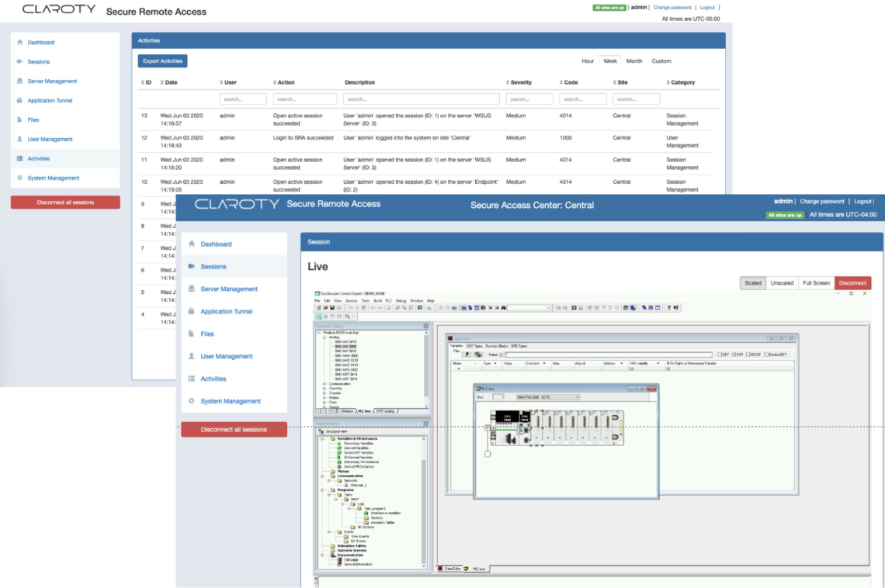Click the Project Browser vertical scrollbar
Image resolution: width=885 pixels, height=588 pixels.
424,502
